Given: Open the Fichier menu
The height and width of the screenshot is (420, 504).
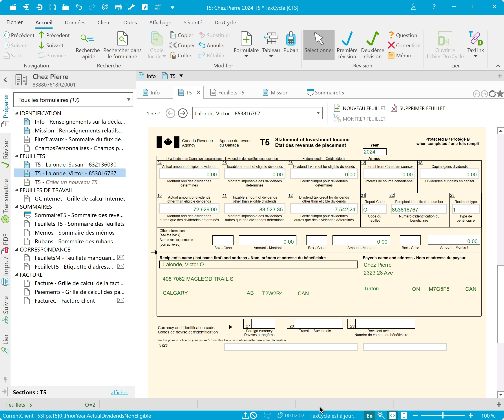Looking at the screenshot, I should click(x=15, y=22).
